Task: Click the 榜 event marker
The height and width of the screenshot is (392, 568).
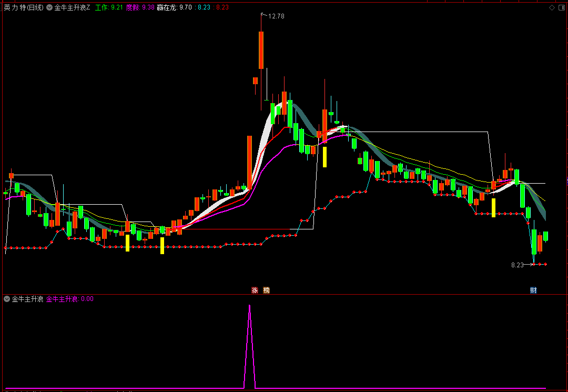Action: [266, 290]
